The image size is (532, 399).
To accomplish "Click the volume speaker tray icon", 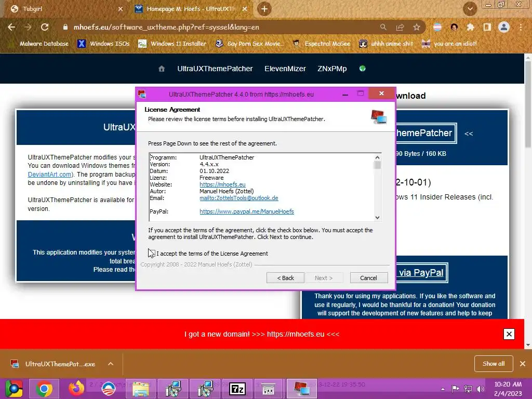I will point(481,389).
